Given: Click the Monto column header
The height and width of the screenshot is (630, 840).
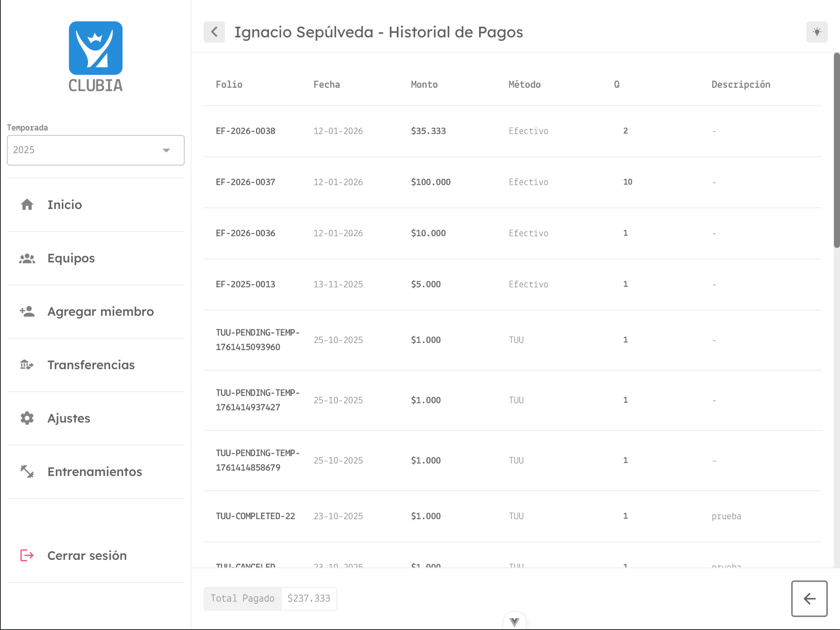Looking at the screenshot, I should (x=424, y=85).
